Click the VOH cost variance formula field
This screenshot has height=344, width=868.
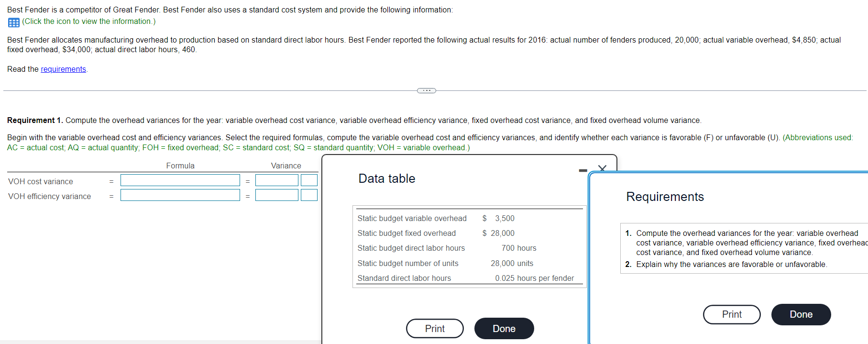click(180, 180)
